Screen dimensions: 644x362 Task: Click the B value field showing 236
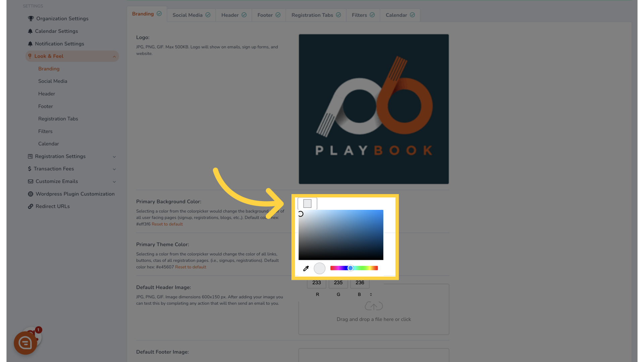(360, 283)
